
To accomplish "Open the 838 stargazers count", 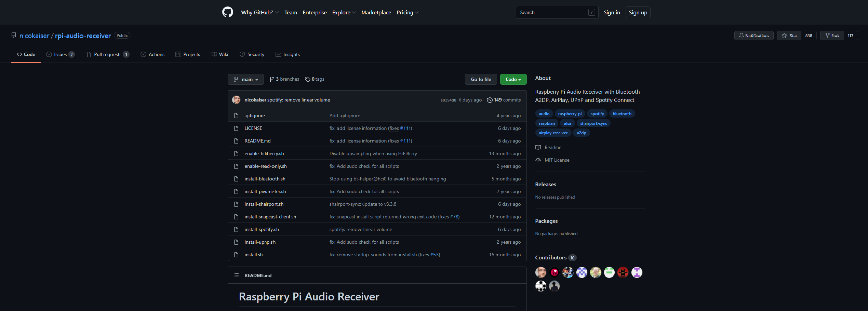I will click(809, 36).
